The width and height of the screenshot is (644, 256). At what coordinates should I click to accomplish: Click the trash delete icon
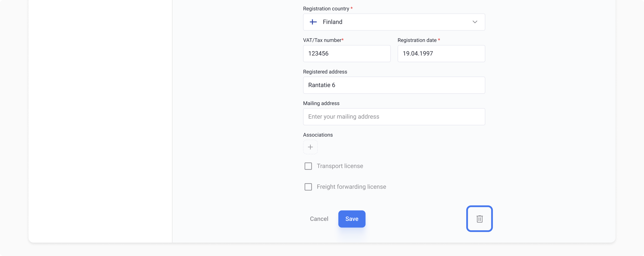pos(479,219)
